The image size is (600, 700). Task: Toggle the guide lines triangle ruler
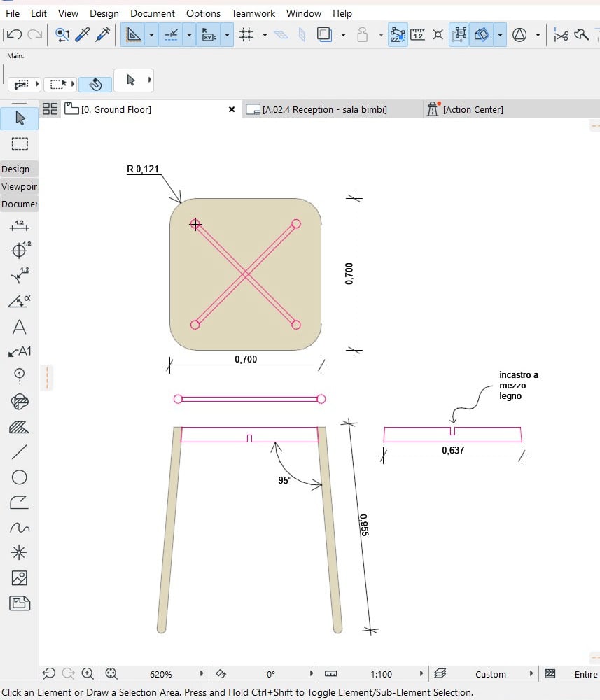coord(132,34)
